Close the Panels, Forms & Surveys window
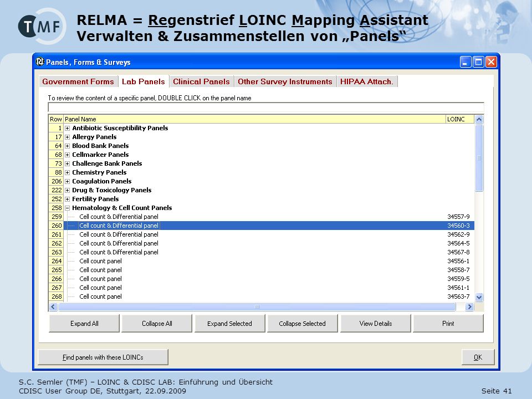This screenshot has width=532, height=399. click(x=491, y=62)
